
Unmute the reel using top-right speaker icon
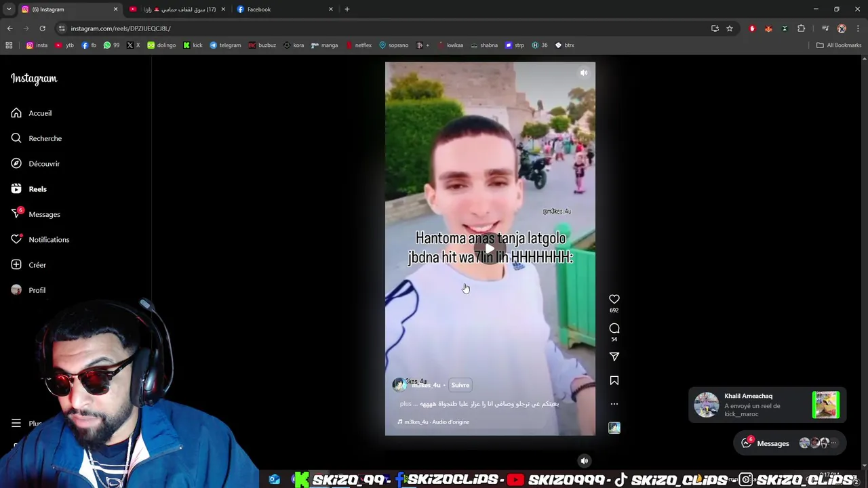pos(584,73)
